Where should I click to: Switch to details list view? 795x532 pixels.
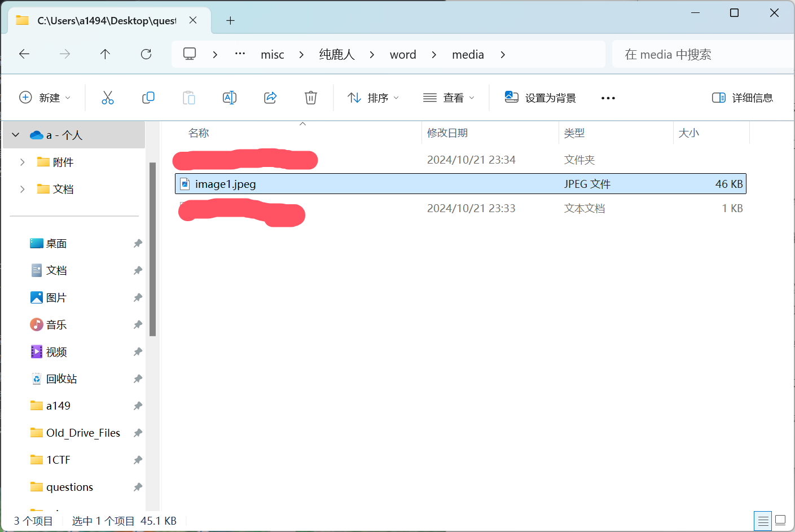click(763, 520)
